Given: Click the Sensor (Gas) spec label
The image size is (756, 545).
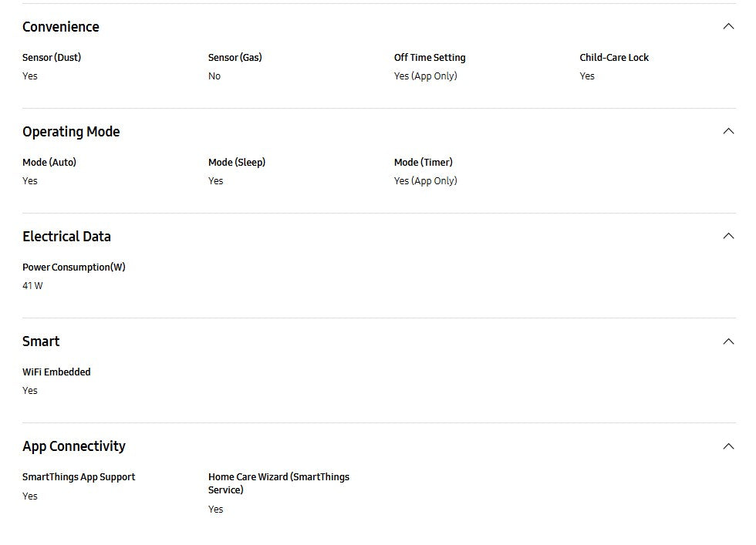Looking at the screenshot, I should 235,58.
